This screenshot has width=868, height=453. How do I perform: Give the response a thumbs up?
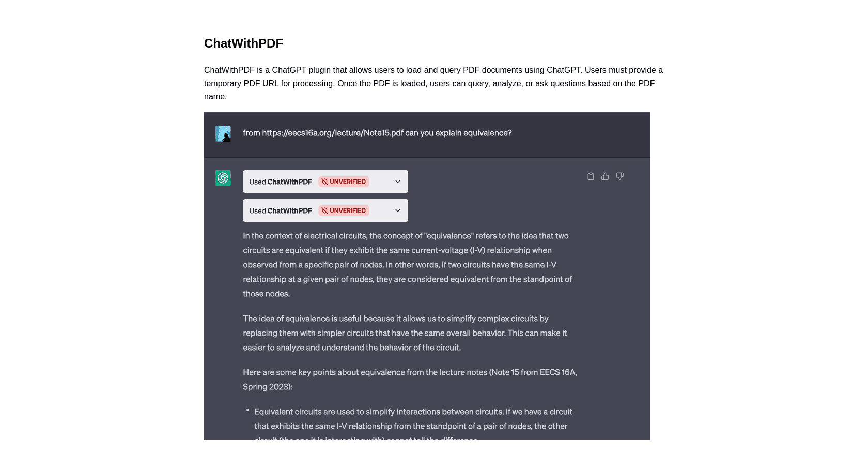pyautogui.click(x=605, y=176)
